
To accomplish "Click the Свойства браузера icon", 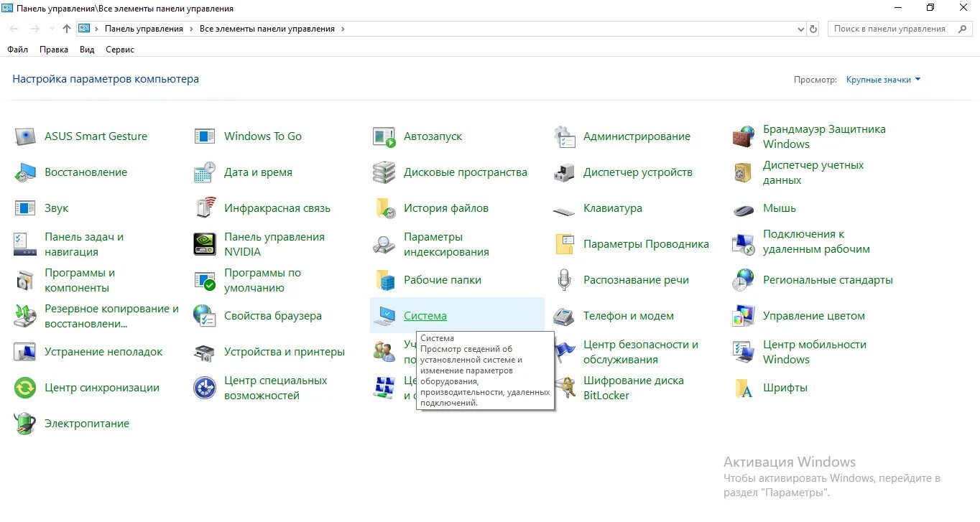I will (x=205, y=316).
